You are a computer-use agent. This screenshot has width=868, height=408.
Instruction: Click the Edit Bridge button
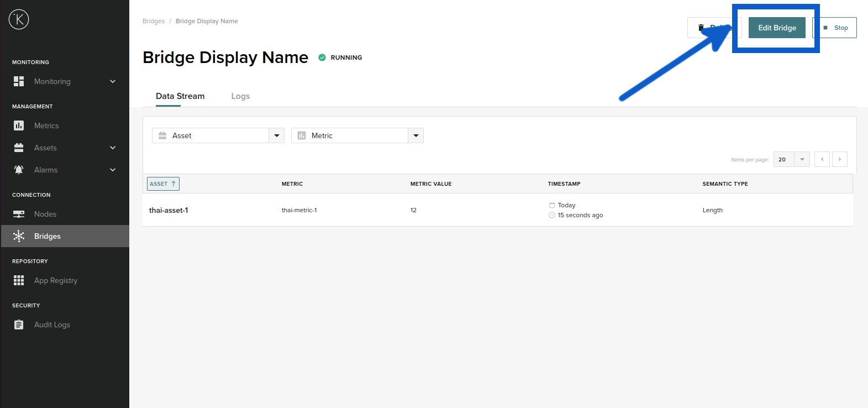pos(777,28)
